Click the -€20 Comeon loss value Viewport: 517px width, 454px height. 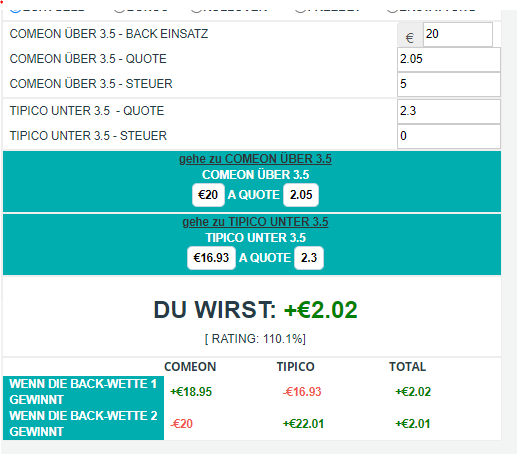click(182, 424)
